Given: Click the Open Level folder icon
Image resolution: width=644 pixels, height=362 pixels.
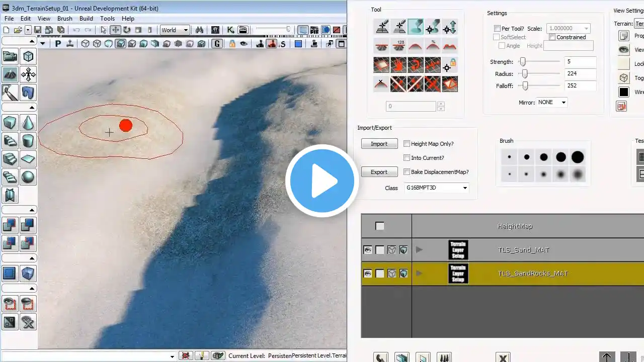Looking at the screenshot, I should pyautogui.click(x=18, y=30).
